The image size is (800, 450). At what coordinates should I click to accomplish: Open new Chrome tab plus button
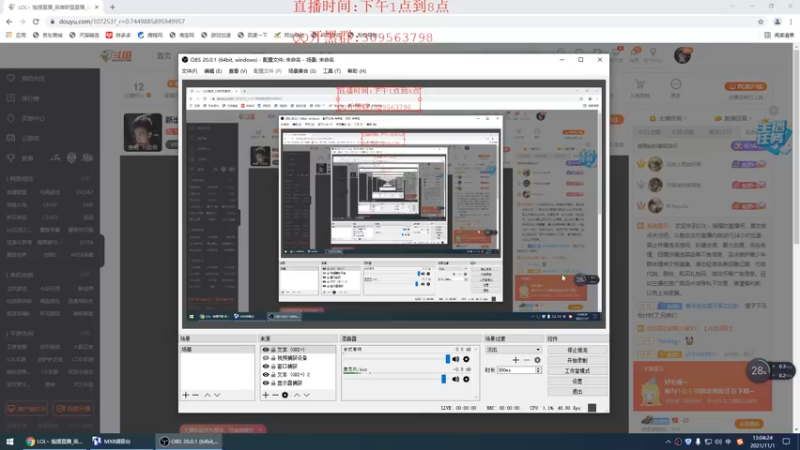click(112, 7)
